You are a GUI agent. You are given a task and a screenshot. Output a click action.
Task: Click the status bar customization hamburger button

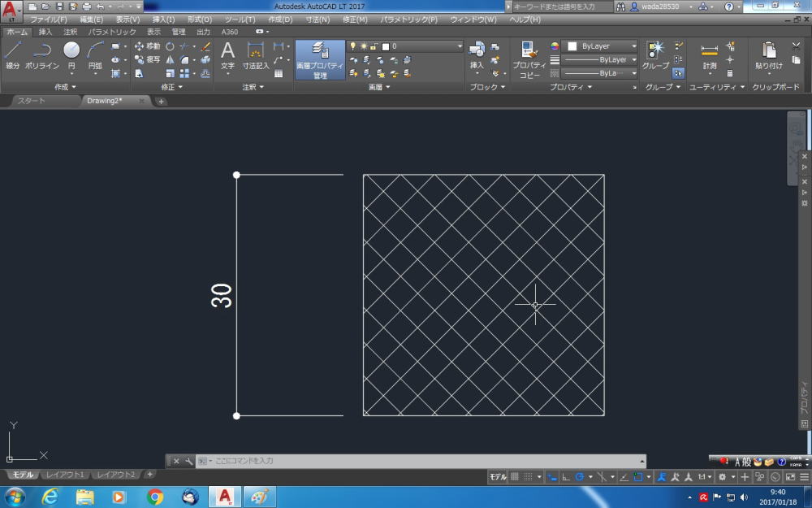804,477
